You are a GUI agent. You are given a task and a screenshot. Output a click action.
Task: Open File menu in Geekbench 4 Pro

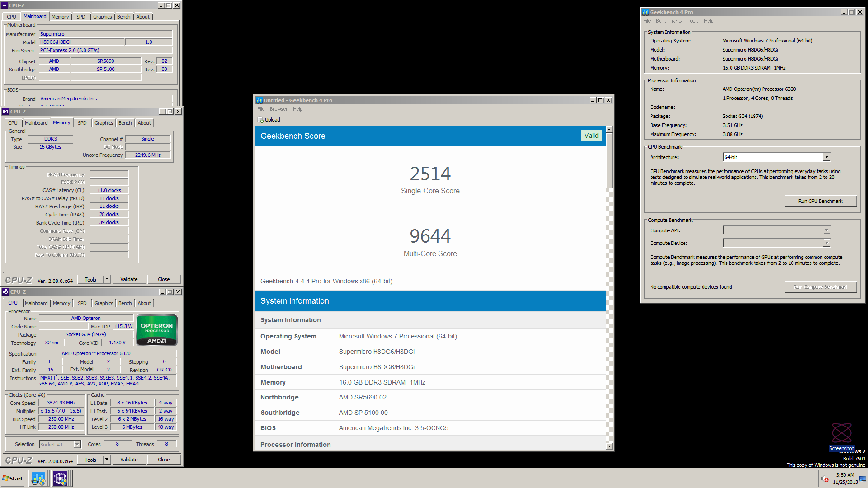coord(647,21)
